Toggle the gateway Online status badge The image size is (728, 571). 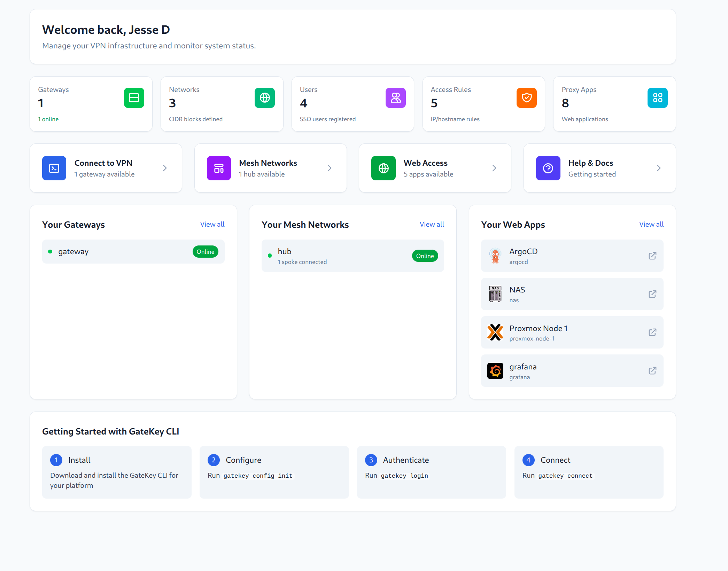point(206,251)
